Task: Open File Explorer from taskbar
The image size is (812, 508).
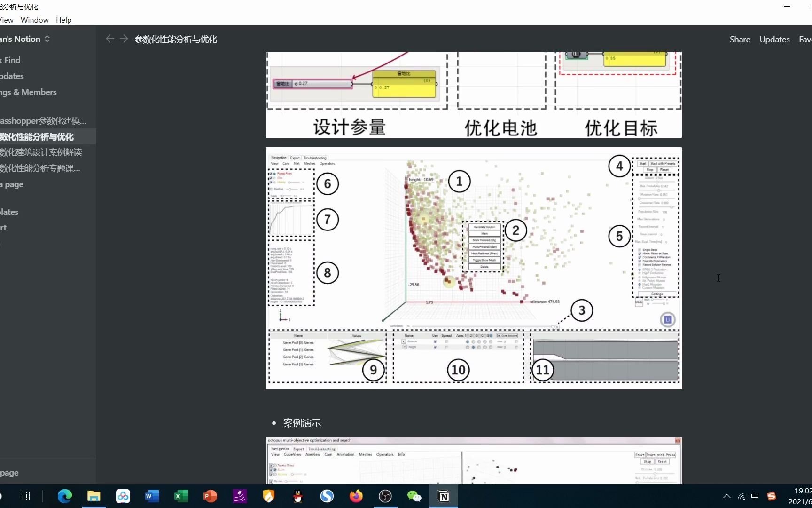Action: [94, 496]
